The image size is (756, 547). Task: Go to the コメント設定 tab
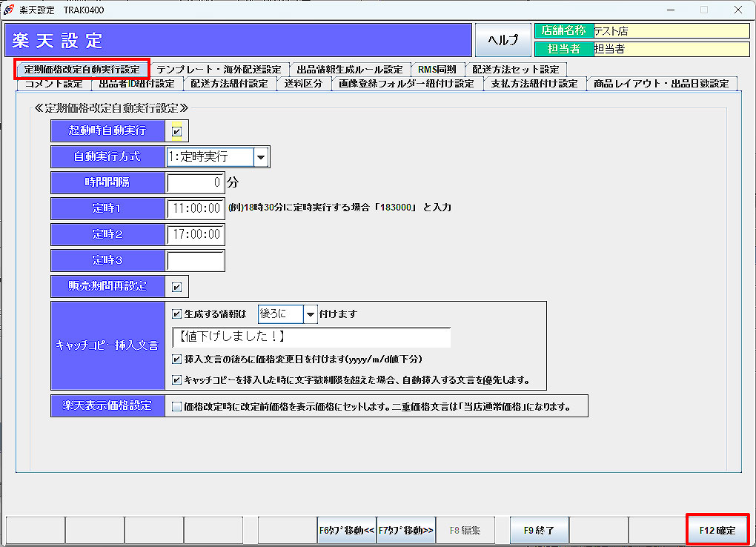53,84
